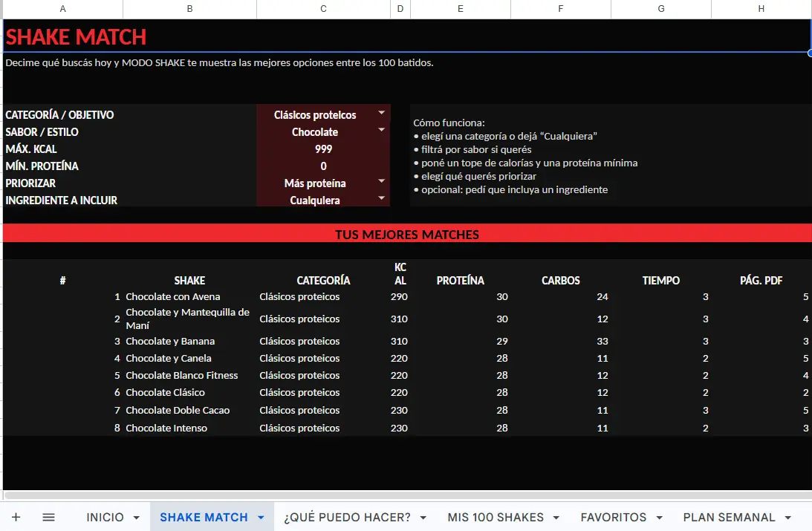Click the horizontal scrollbar above sheet tabs
The width and height of the screenshot is (812, 531).
coord(406,495)
